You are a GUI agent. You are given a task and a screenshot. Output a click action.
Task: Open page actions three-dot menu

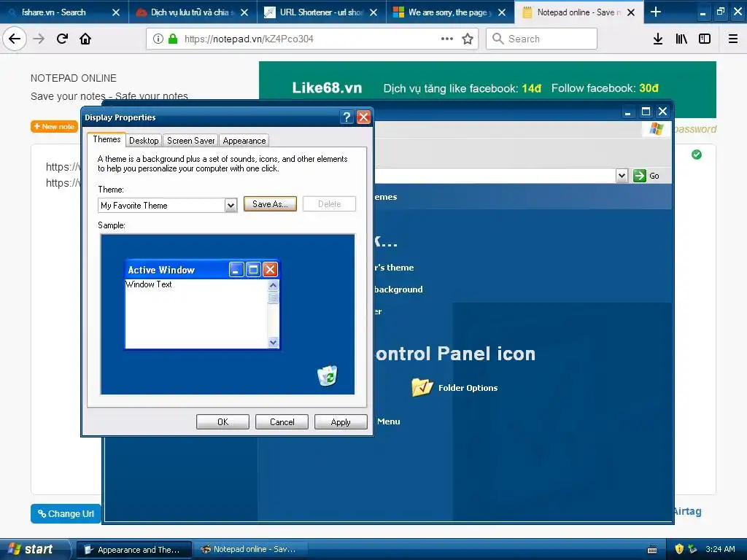coord(447,39)
